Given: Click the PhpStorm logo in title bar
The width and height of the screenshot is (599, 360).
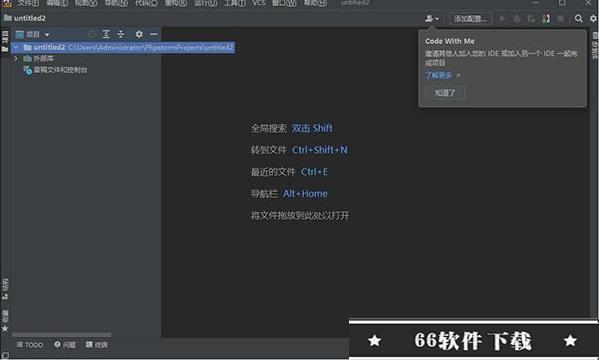Looking at the screenshot, I should click(x=6, y=3).
